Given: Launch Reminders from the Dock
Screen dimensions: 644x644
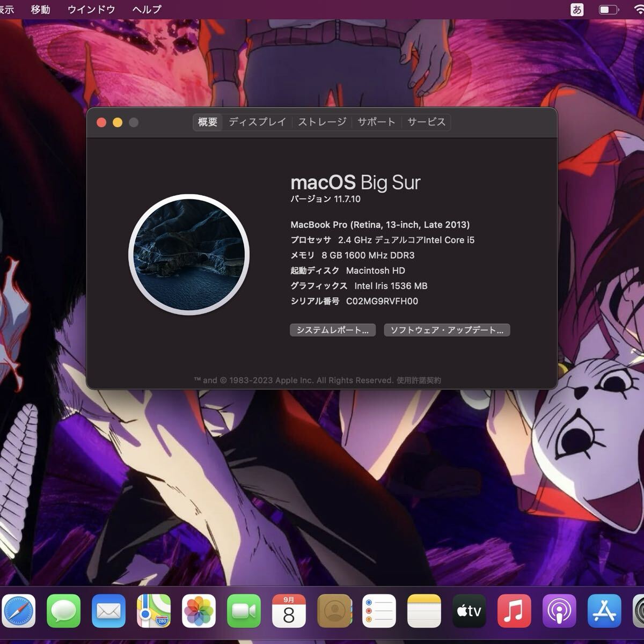Looking at the screenshot, I should (379, 611).
